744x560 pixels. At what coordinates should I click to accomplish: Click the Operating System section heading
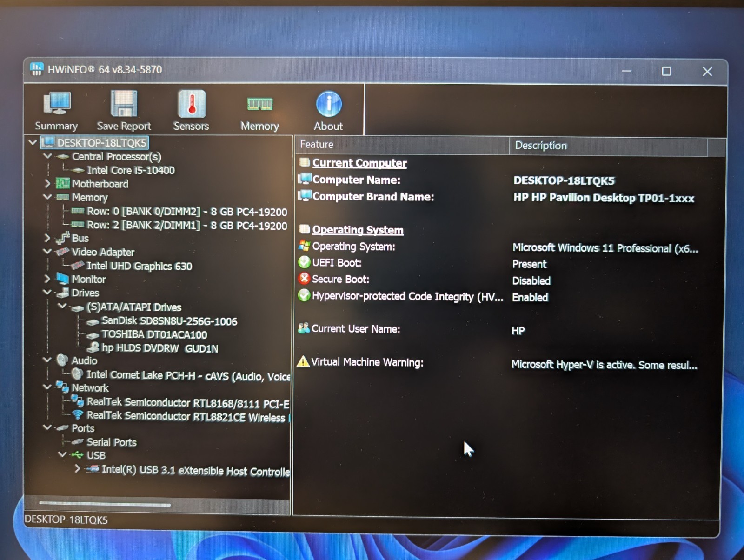(358, 230)
